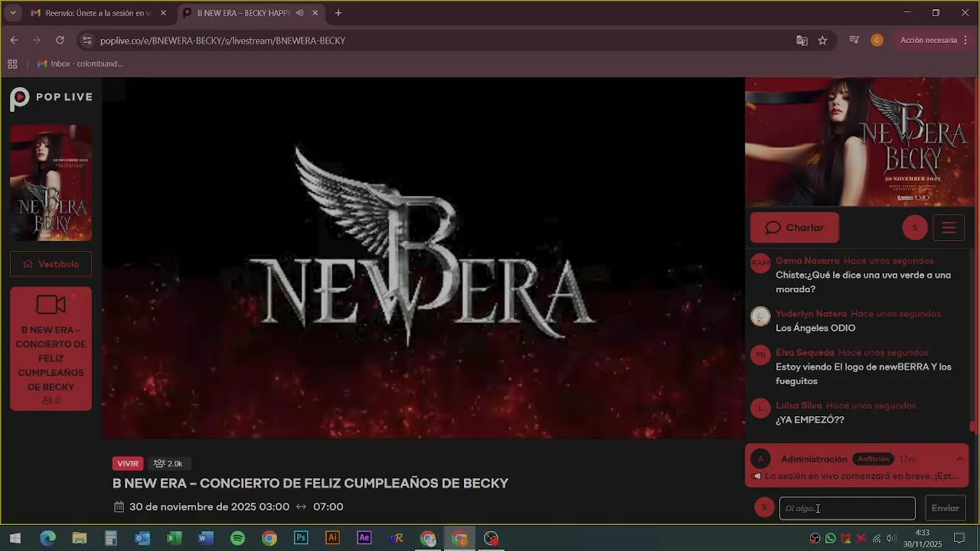
Task: Open After Effects from taskbar
Action: [x=364, y=539]
